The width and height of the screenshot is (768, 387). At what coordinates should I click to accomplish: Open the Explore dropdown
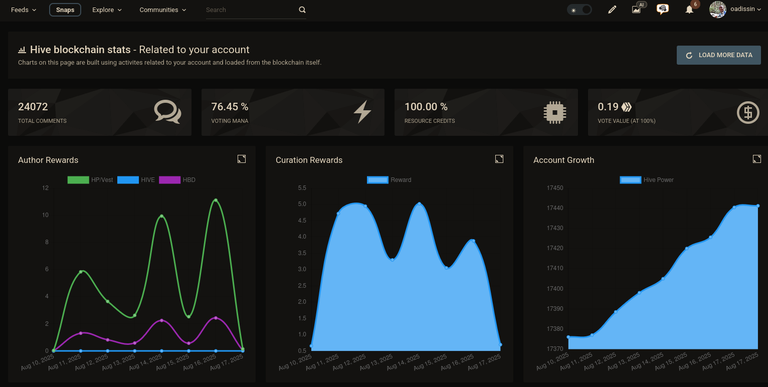(107, 10)
